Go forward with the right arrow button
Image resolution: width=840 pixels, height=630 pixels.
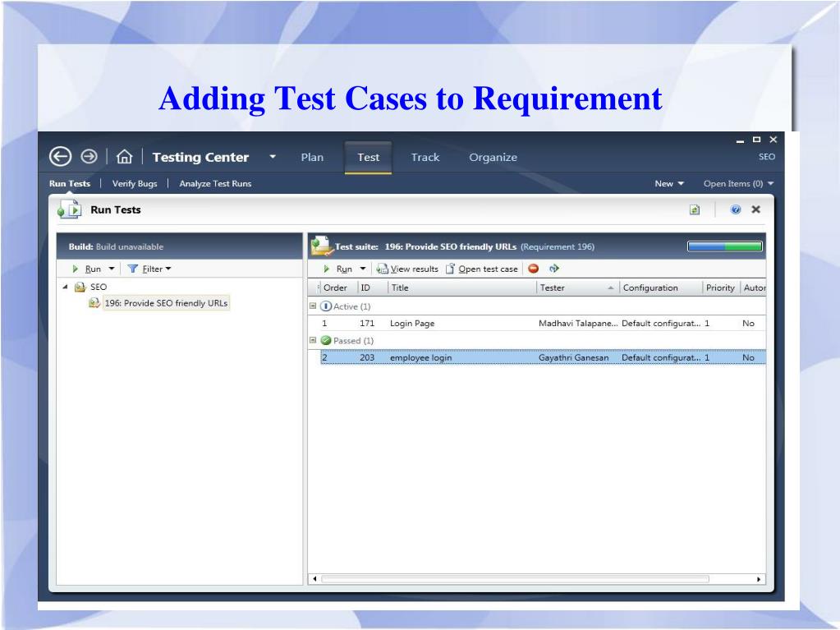pyautogui.click(x=89, y=156)
